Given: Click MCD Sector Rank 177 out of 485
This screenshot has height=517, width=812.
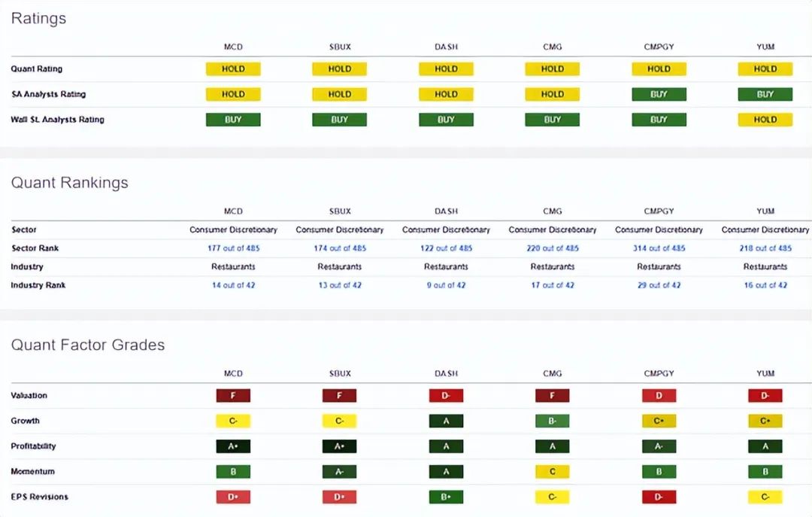Looking at the screenshot, I should coord(234,248).
